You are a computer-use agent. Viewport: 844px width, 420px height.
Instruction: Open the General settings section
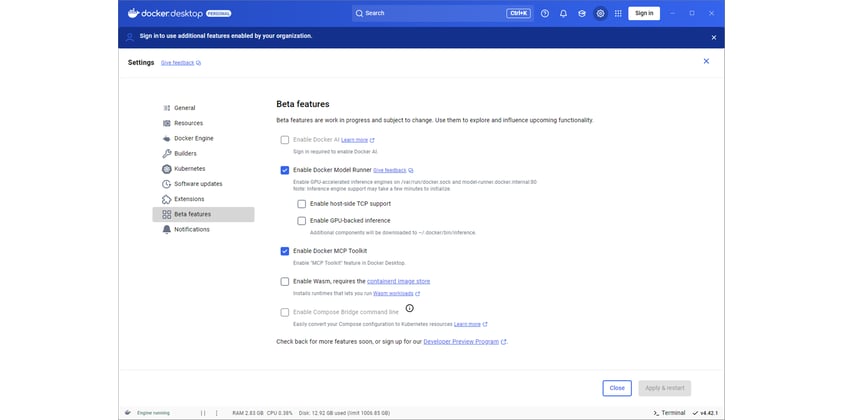[203, 108]
